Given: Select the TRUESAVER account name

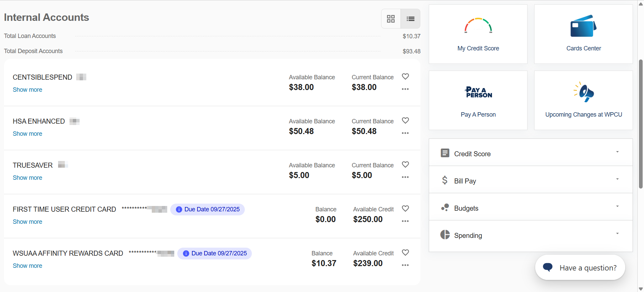Looking at the screenshot, I should [33, 165].
